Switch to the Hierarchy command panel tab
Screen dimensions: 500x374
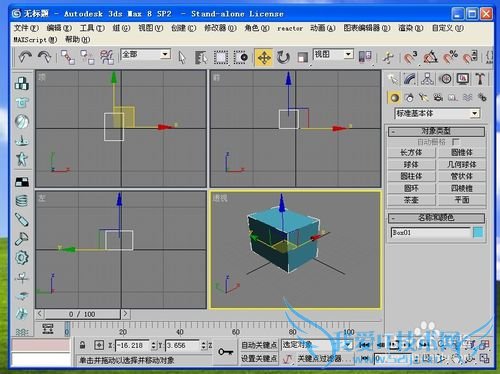[427, 79]
